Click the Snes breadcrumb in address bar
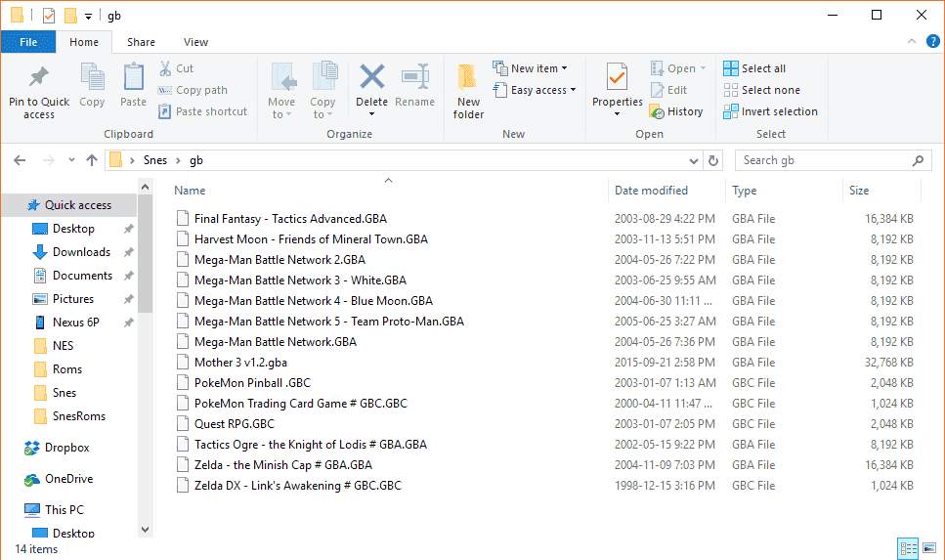The width and height of the screenshot is (945, 560). (154, 160)
